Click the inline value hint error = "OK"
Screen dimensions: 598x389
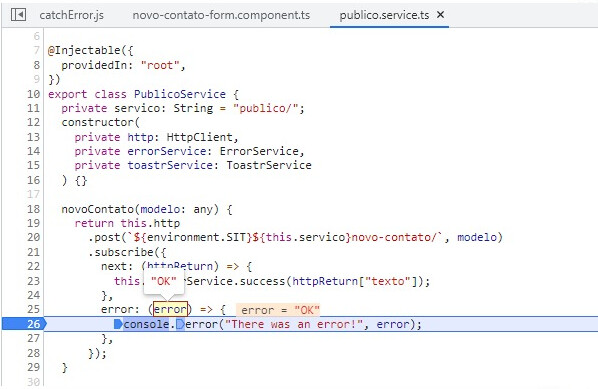coord(278,310)
